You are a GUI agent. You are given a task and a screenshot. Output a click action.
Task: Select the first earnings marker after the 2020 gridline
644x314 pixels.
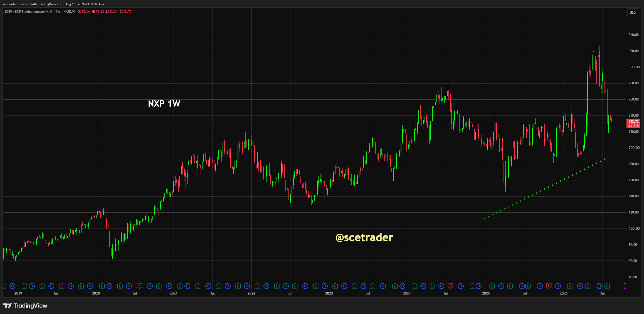[x=102, y=286]
